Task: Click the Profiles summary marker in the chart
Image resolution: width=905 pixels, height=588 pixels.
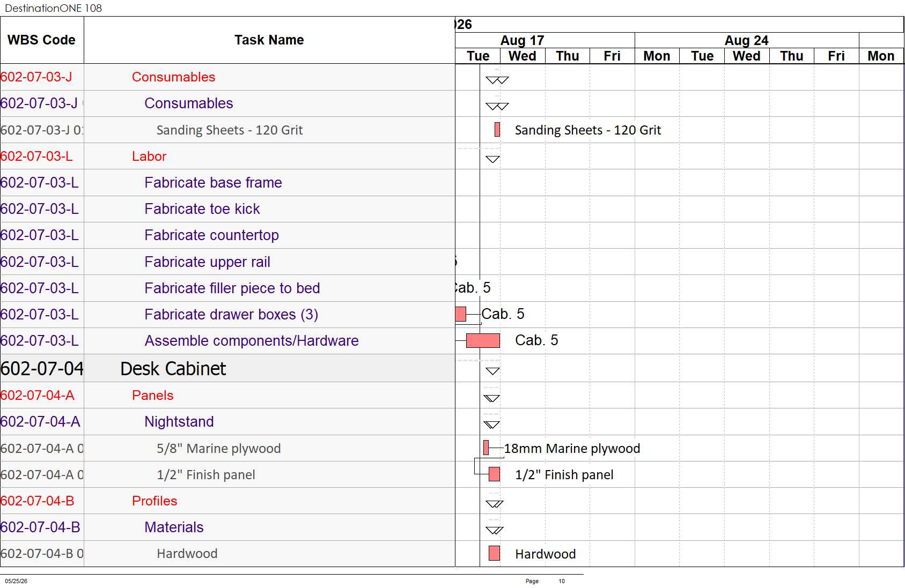Action: click(x=495, y=504)
